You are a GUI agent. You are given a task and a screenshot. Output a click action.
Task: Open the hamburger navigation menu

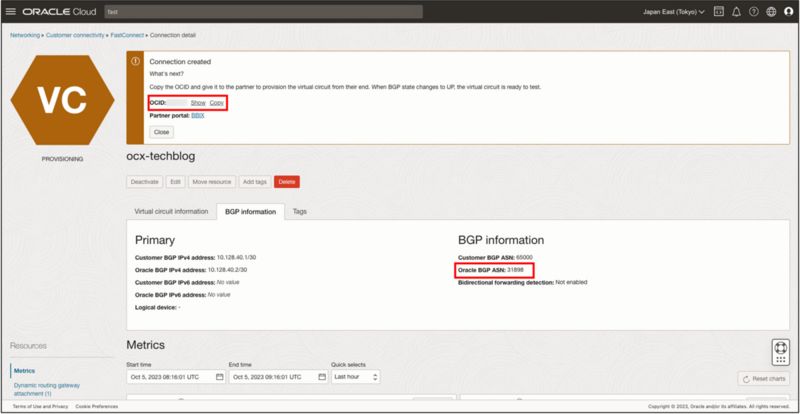coord(11,12)
